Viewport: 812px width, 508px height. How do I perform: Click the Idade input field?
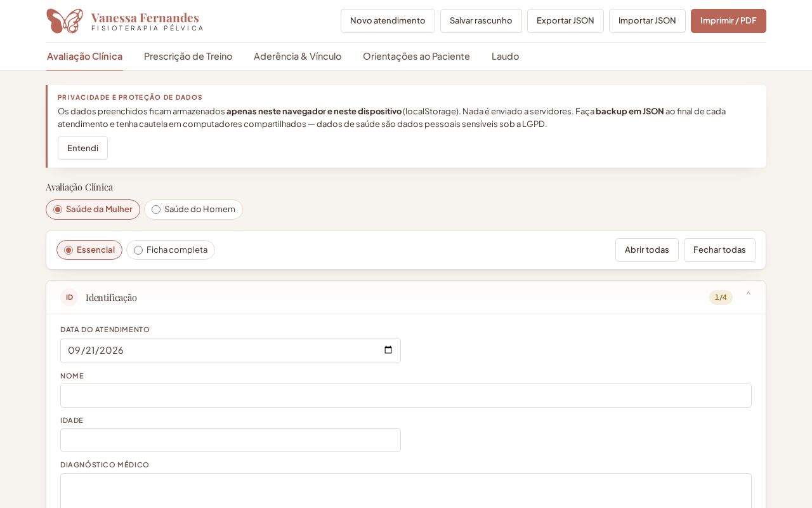[230, 440]
